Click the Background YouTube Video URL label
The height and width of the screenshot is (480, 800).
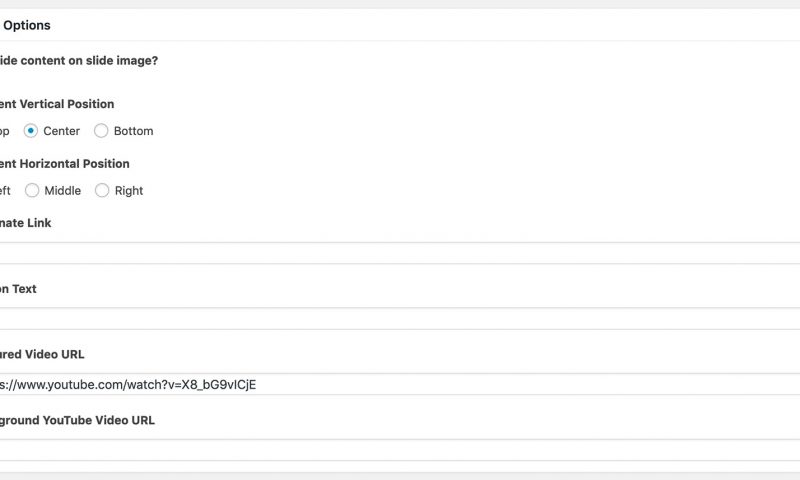(x=77, y=420)
